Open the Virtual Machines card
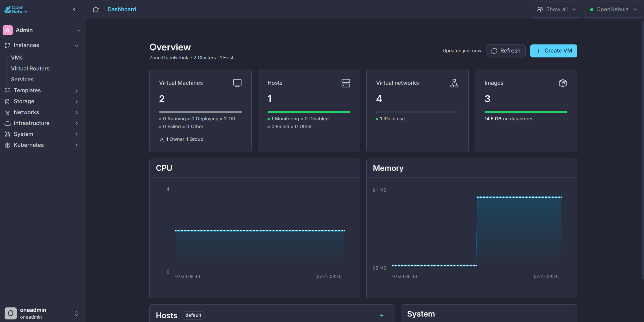 (200, 110)
